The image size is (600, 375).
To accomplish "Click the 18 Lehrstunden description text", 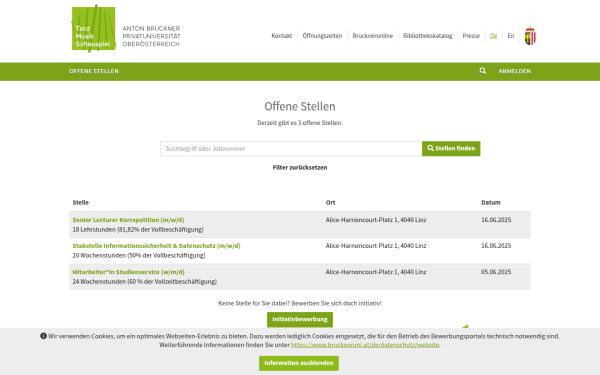I will pyautogui.click(x=138, y=230).
